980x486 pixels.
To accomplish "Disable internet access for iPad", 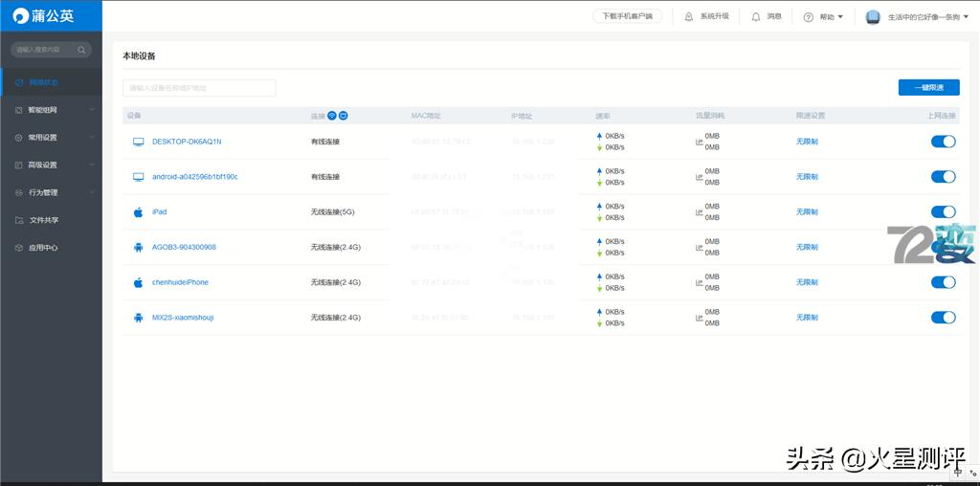I will point(943,211).
